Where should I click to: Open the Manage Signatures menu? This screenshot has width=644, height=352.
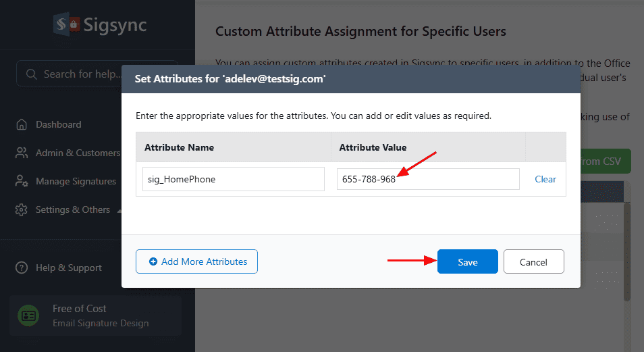pyautogui.click(x=76, y=181)
